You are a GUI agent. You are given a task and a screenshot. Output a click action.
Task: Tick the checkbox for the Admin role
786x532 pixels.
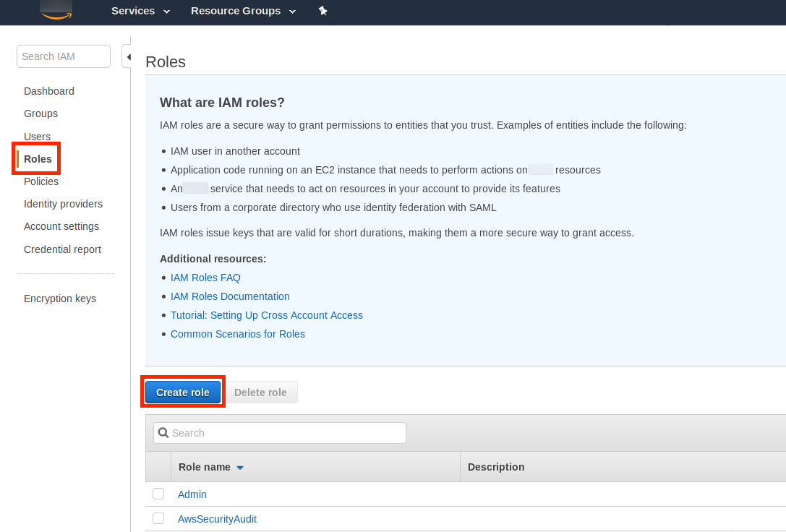pos(158,494)
